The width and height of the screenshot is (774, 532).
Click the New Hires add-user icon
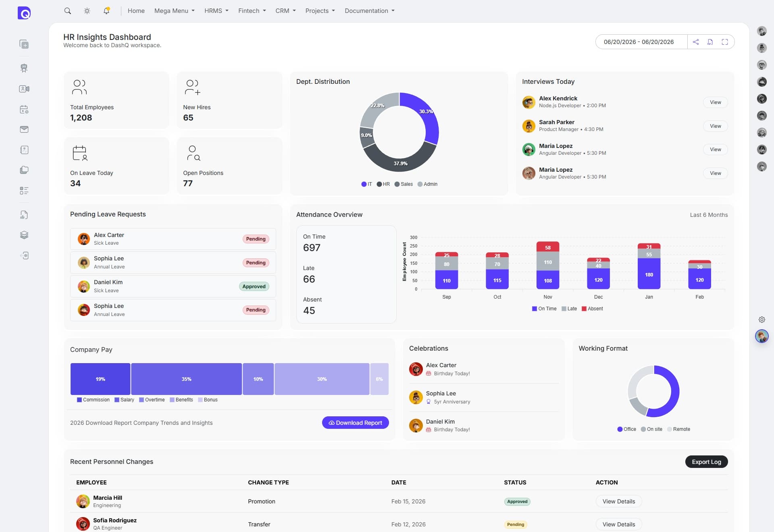click(x=192, y=87)
